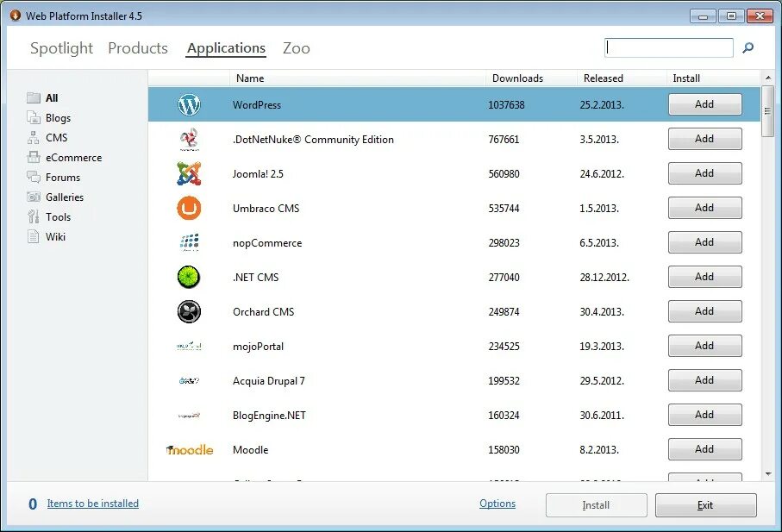Open the Options link

coord(497,504)
